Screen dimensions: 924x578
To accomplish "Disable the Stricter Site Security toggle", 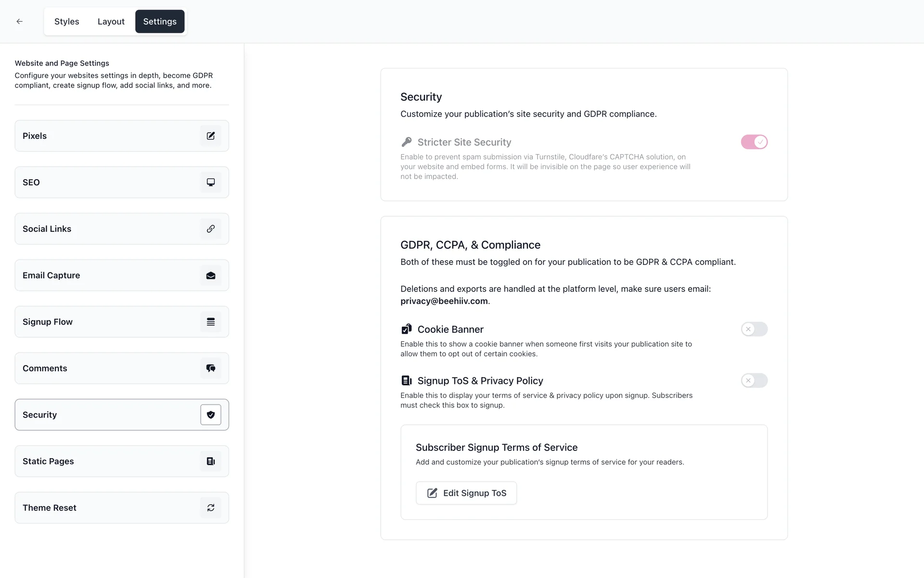I will [754, 142].
